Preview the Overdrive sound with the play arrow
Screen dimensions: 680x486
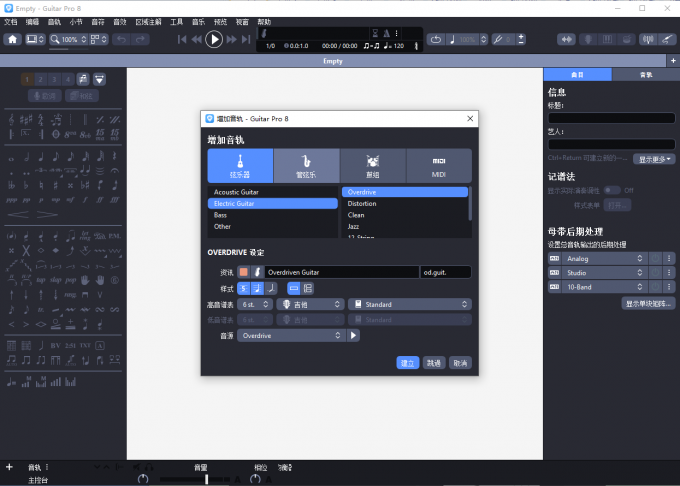[x=353, y=336]
